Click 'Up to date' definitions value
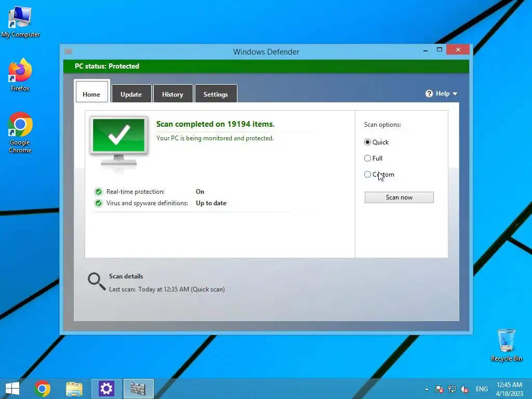 (211, 203)
